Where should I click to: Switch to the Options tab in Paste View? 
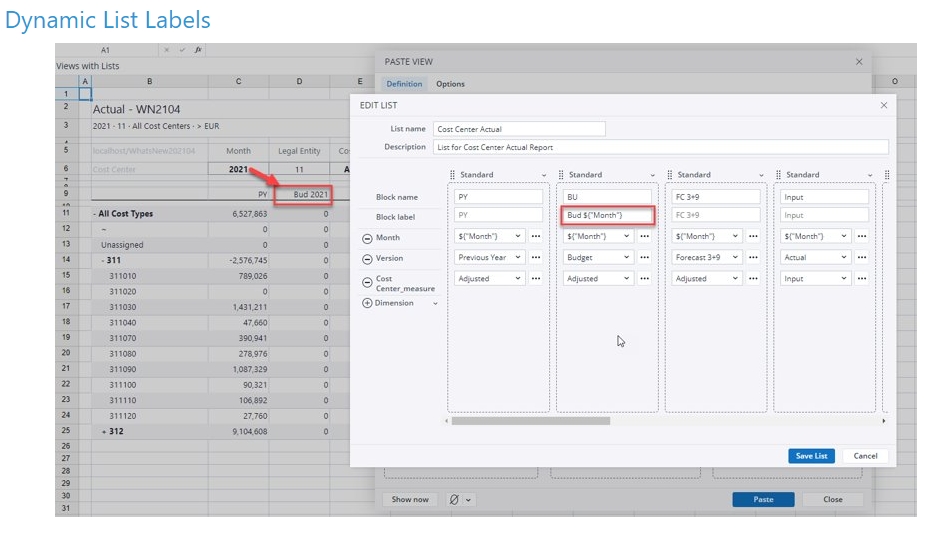pyautogui.click(x=450, y=84)
